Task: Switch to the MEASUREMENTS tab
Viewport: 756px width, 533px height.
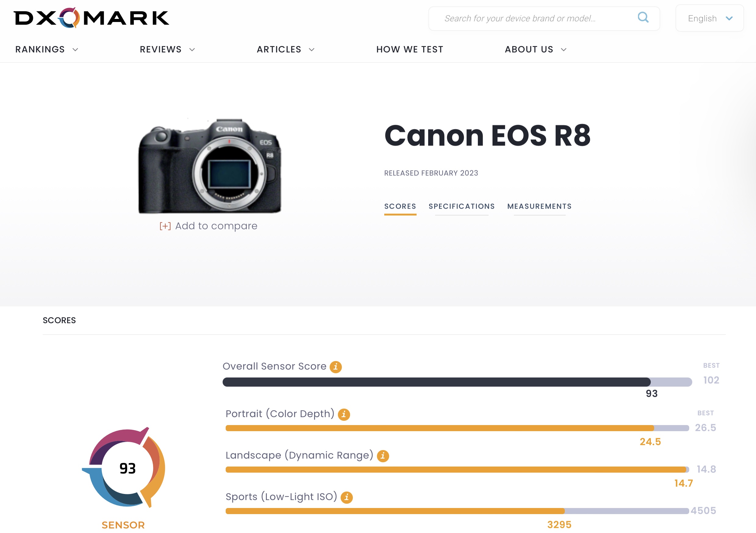Action: [539, 206]
